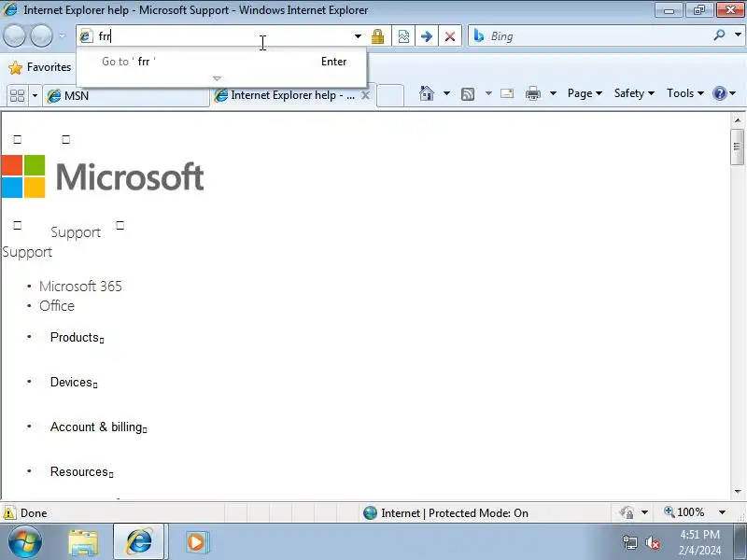Expand the autocomplete suggestion list chevron
Screen dimensions: 747x560
coord(218,78)
